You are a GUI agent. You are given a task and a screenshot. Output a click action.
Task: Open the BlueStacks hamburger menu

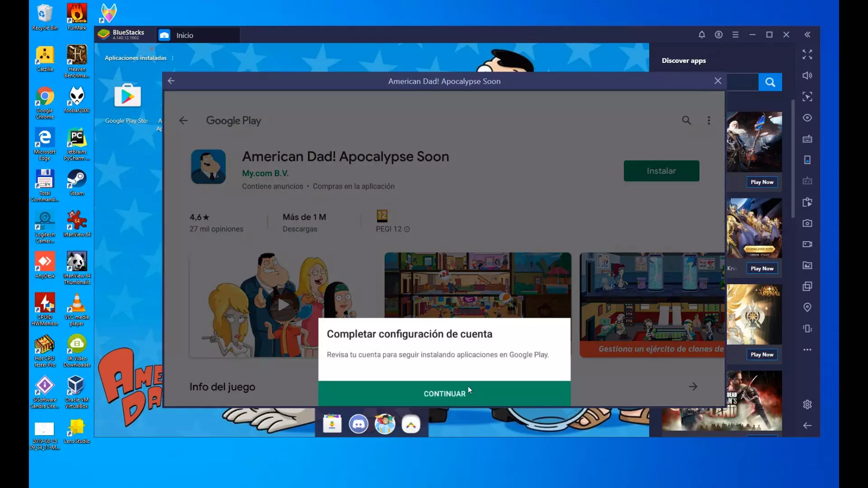(x=736, y=35)
